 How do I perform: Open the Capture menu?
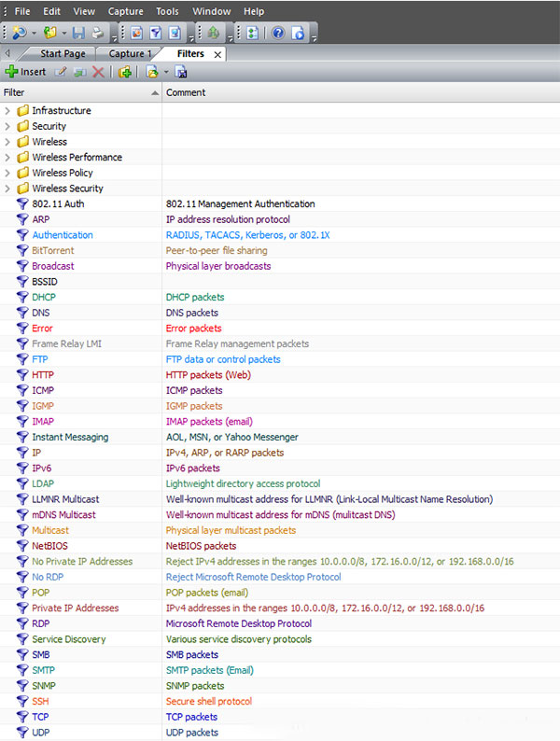point(126,11)
